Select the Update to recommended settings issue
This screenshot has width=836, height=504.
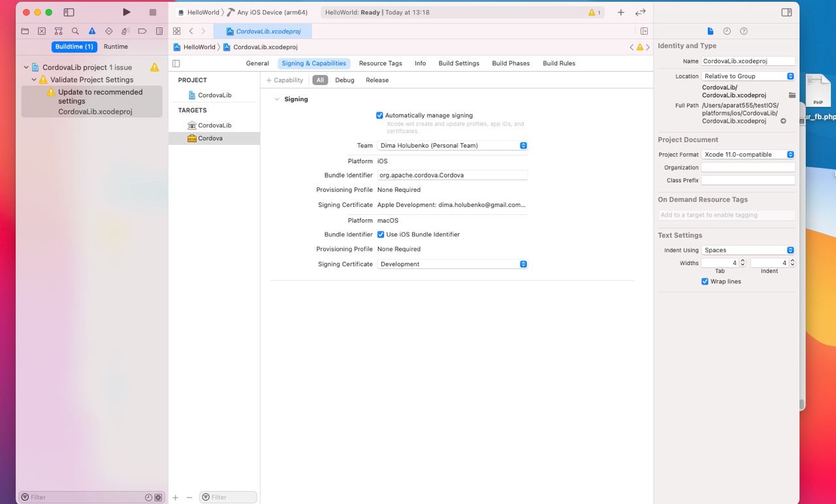91,101
